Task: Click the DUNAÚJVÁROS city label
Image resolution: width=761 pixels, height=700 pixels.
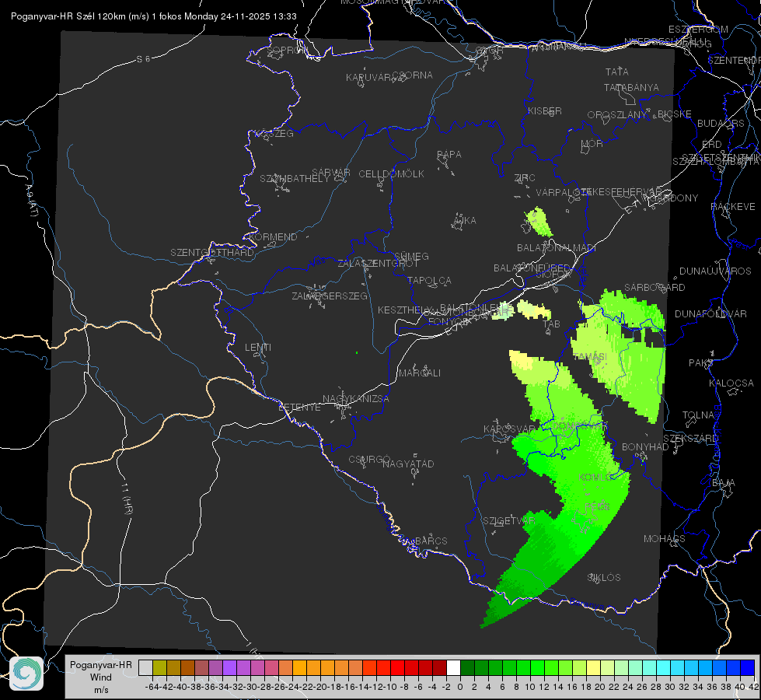Action: click(715, 271)
